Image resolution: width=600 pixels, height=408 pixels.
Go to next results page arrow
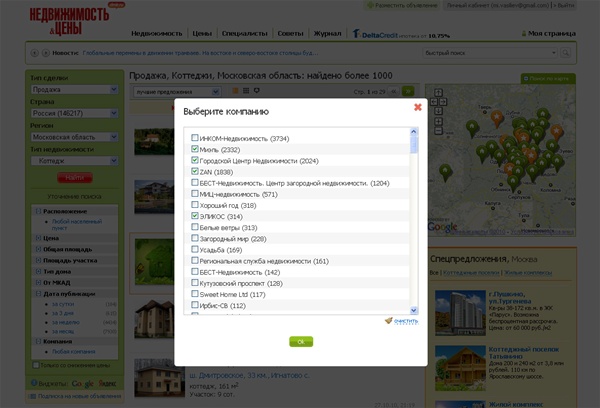point(408,91)
